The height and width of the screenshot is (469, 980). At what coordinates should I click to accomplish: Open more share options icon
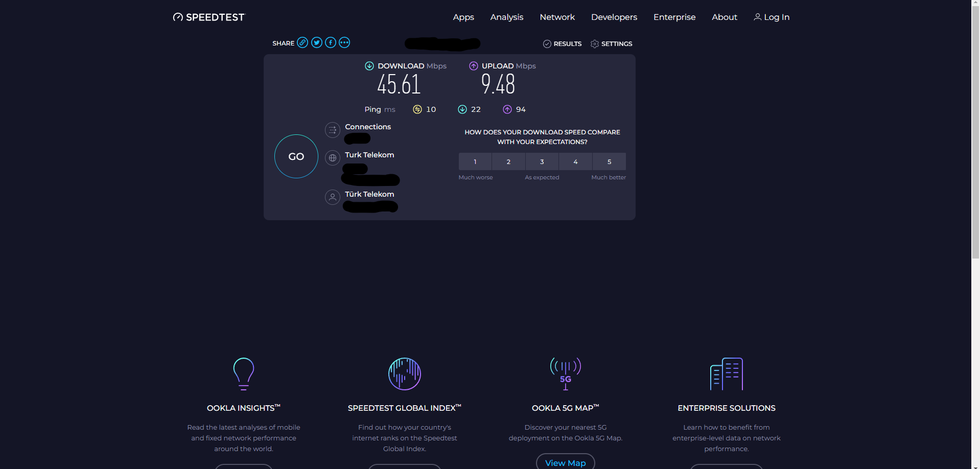click(344, 42)
